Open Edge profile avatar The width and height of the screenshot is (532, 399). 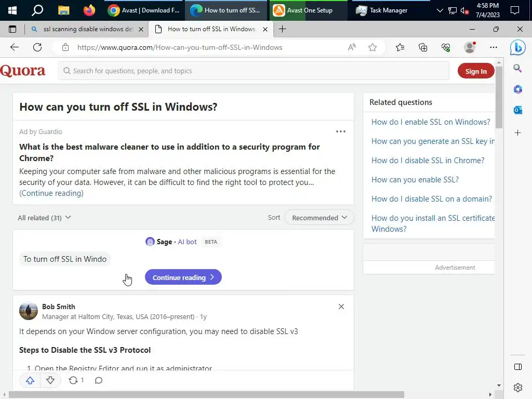point(470,47)
